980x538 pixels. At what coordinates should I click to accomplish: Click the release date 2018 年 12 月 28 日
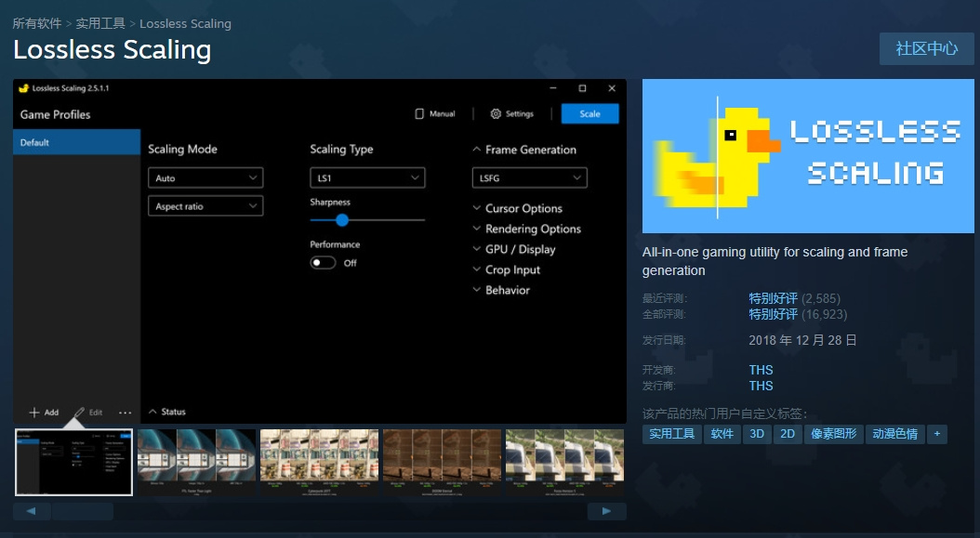click(802, 340)
